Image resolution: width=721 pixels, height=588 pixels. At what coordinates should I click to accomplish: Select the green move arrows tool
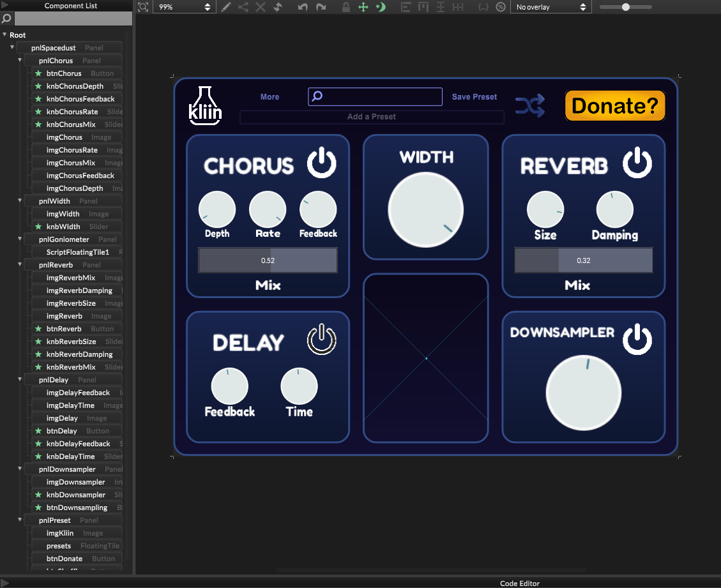[x=363, y=7]
